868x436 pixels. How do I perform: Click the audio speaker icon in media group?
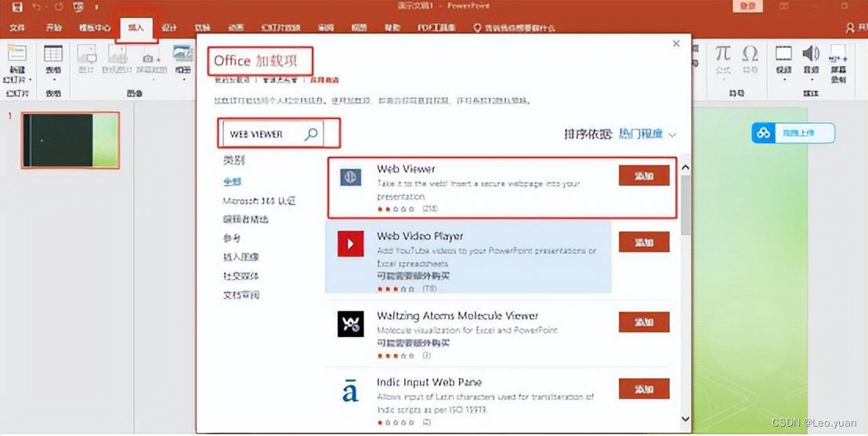pyautogui.click(x=811, y=53)
